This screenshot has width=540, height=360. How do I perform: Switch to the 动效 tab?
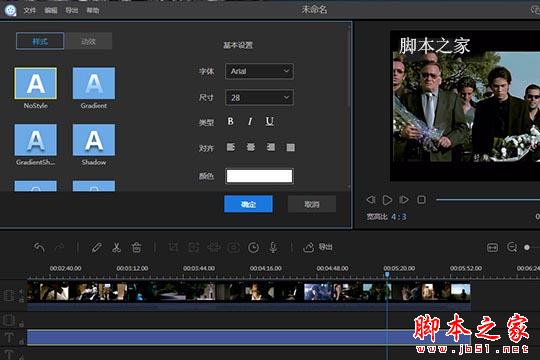(x=88, y=41)
